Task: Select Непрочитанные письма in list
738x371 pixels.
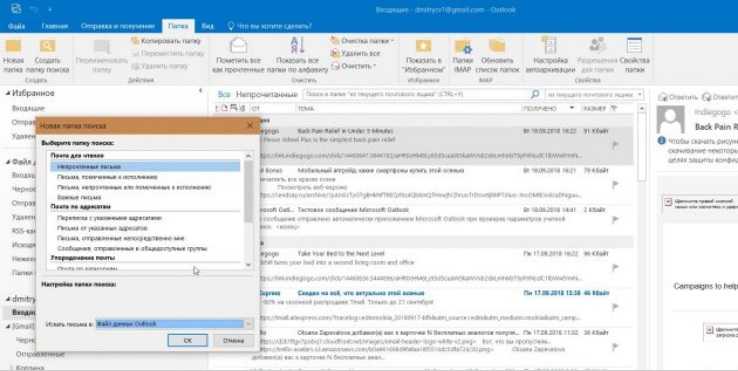Action: [x=145, y=166]
